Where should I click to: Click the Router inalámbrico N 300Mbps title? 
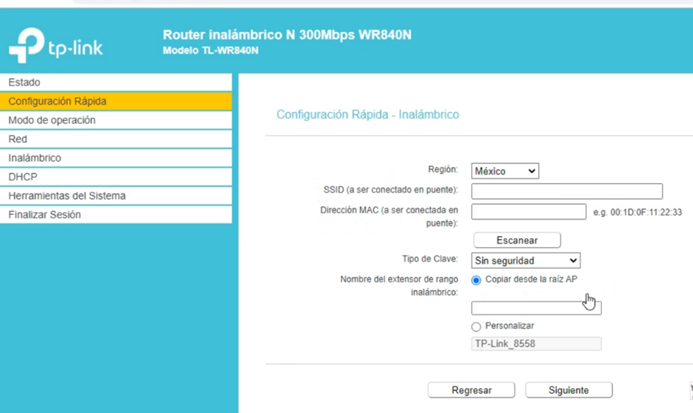(x=287, y=35)
